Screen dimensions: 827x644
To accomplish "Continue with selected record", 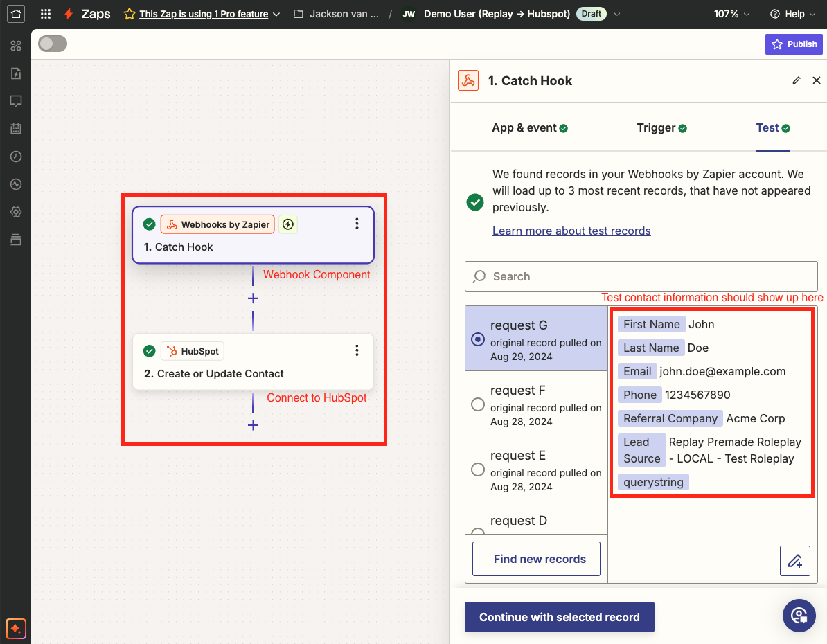I will pyautogui.click(x=560, y=617).
